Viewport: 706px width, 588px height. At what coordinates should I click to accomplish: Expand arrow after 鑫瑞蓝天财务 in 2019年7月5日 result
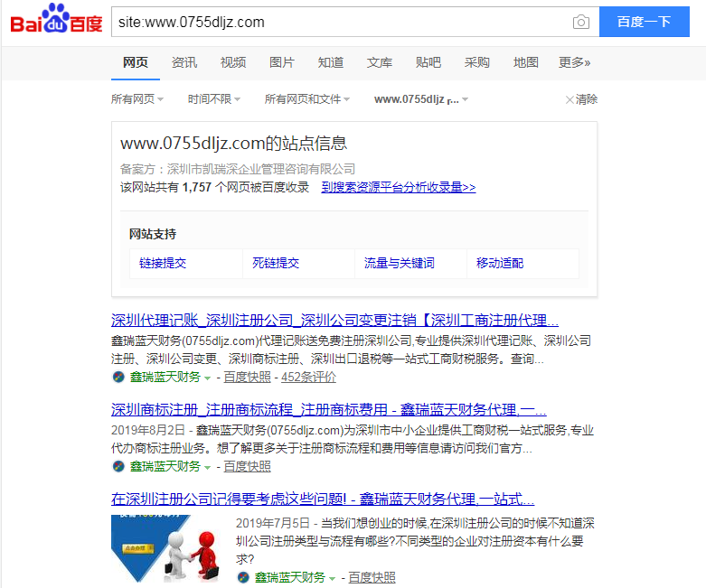[332, 578]
